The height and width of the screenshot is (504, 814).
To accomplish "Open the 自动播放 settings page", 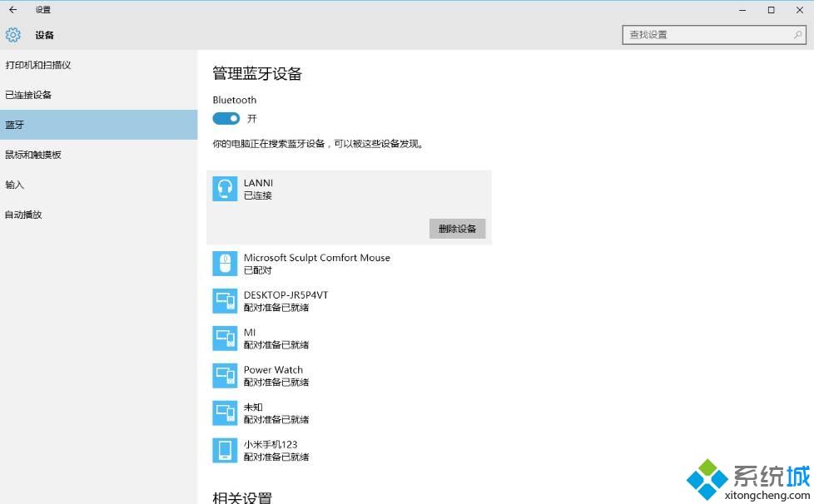I will (x=99, y=215).
